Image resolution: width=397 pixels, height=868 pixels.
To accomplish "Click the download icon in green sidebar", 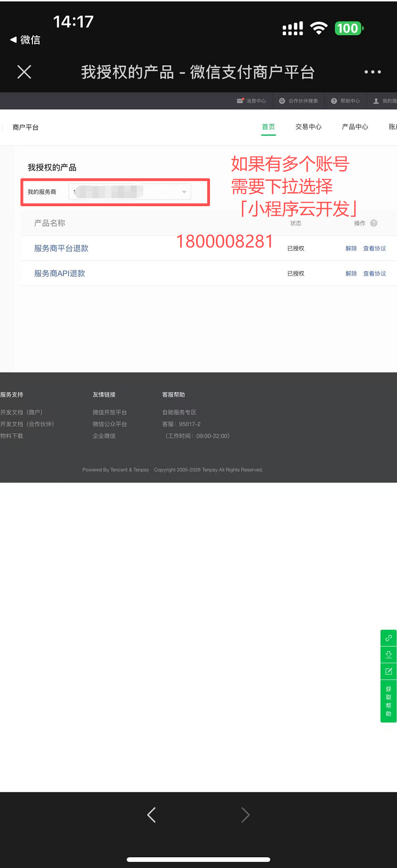I will 389,654.
